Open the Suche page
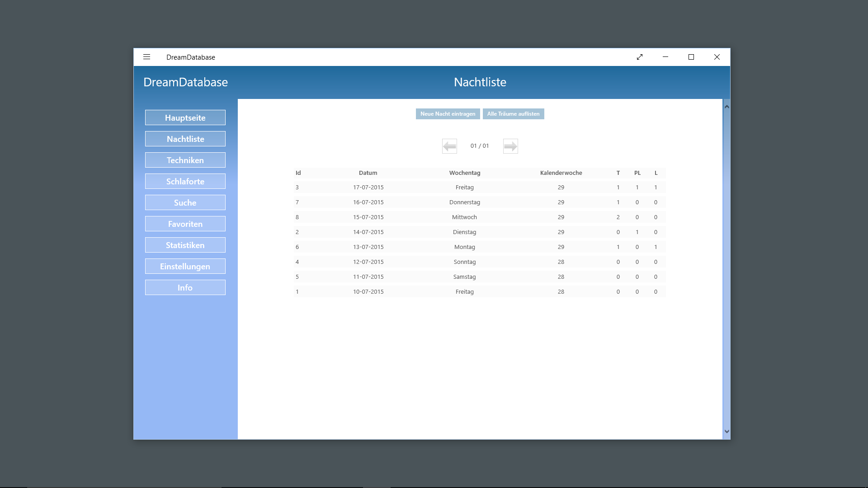 coord(185,202)
